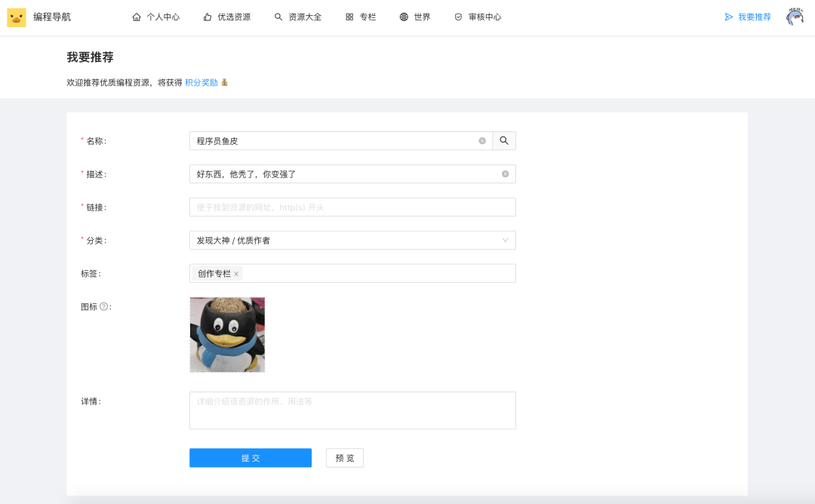815x504 pixels.
Task: Remove the 创作专栏 tag
Action: 236,274
